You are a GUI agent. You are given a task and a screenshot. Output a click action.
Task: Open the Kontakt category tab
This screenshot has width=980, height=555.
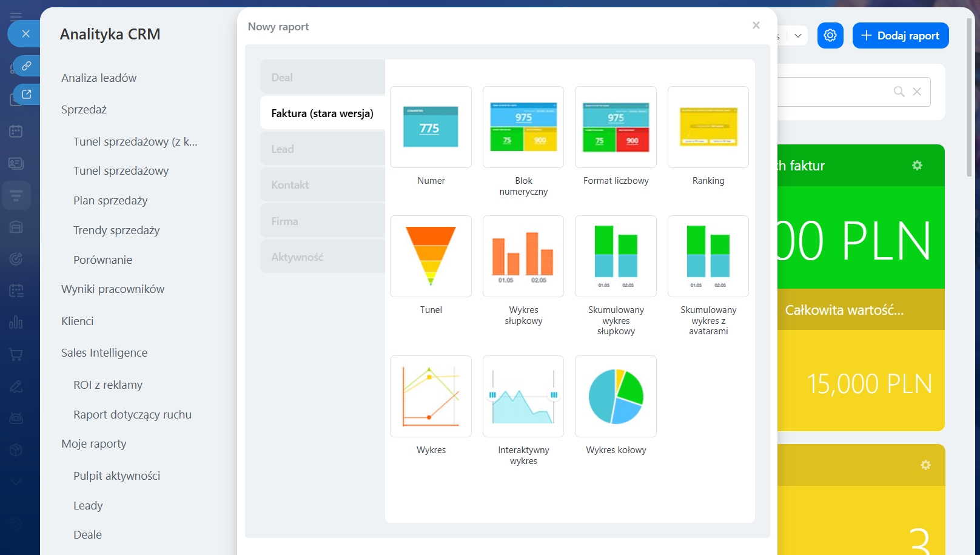click(323, 185)
